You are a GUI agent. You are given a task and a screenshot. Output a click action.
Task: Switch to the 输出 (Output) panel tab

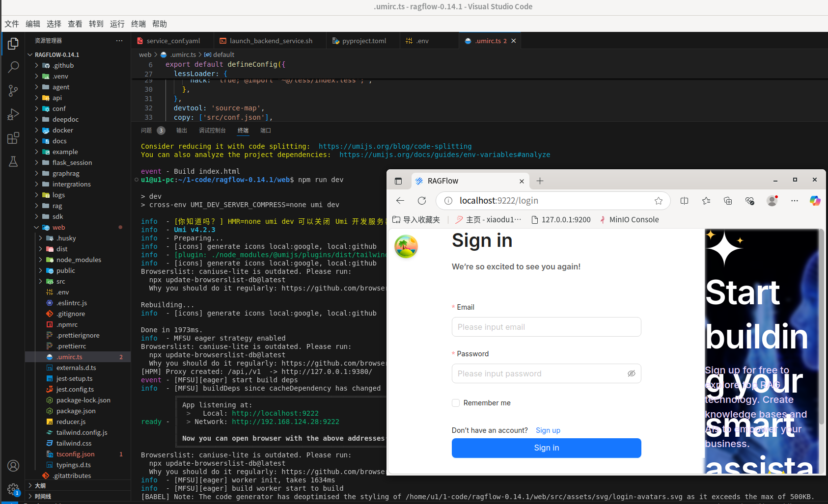coord(182,131)
